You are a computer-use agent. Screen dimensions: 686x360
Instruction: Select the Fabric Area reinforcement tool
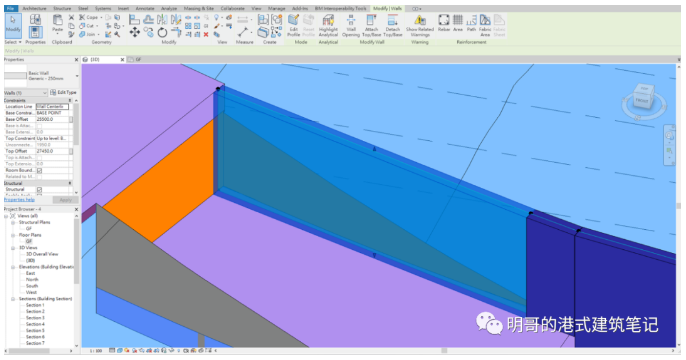[485, 25]
